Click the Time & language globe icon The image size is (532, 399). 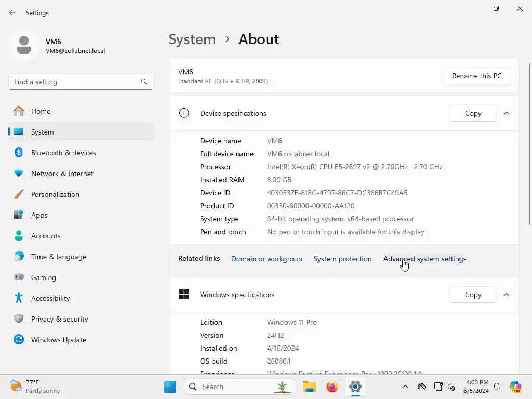point(19,256)
